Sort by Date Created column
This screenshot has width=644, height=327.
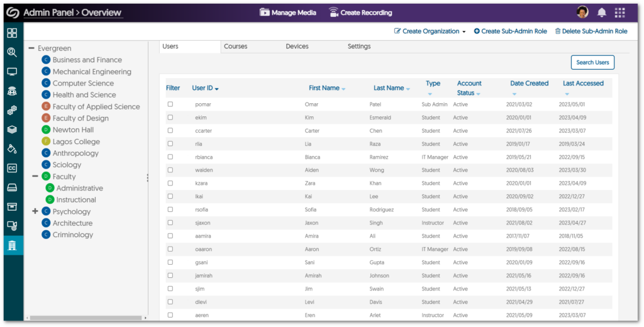tap(530, 88)
